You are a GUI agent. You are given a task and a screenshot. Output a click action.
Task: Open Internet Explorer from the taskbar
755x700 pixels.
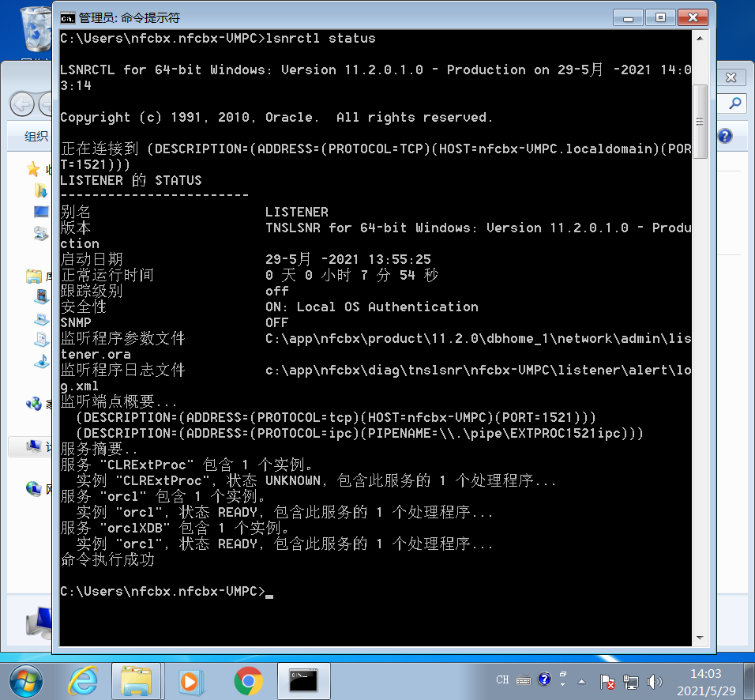click(84, 680)
